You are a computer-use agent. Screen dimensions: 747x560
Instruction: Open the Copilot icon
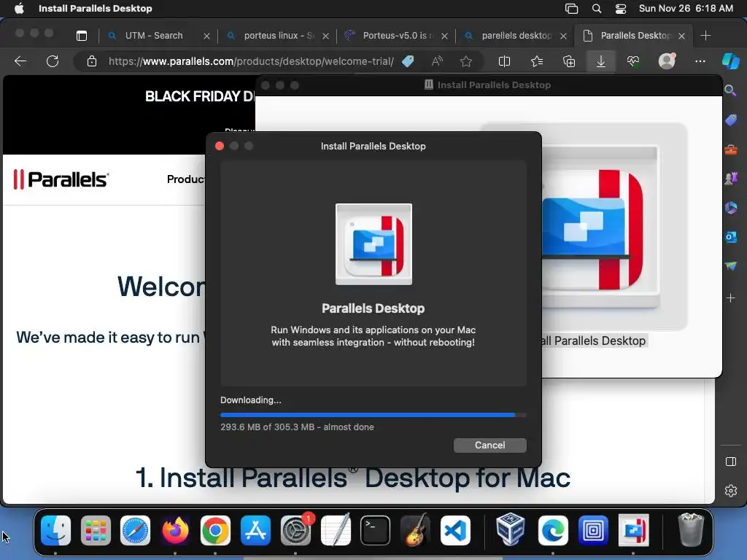pos(731,61)
